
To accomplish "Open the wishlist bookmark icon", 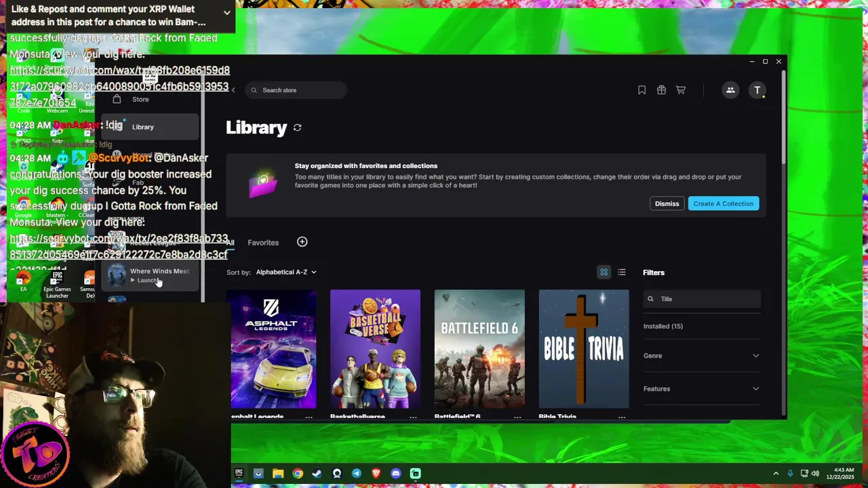I will click(x=642, y=90).
